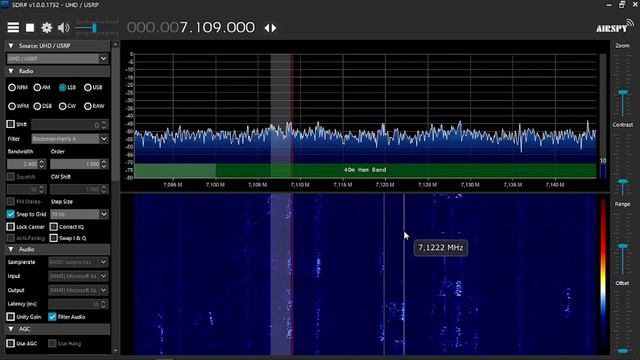Image resolution: width=640 pixels, height=360 pixels.
Task: Mute audio with the speaker icon
Action: pyautogui.click(x=63, y=28)
